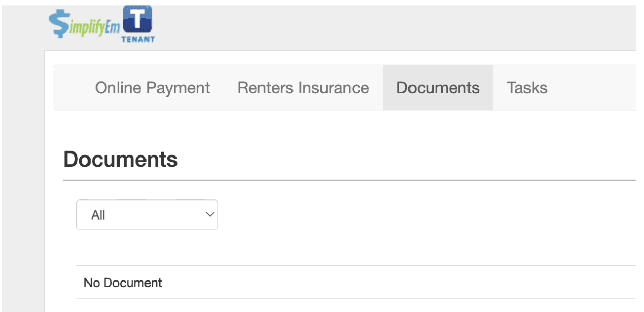This screenshot has width=644, height=312.
Task: Click blank area right of the filter dropdown
Action: pos(407,214)
